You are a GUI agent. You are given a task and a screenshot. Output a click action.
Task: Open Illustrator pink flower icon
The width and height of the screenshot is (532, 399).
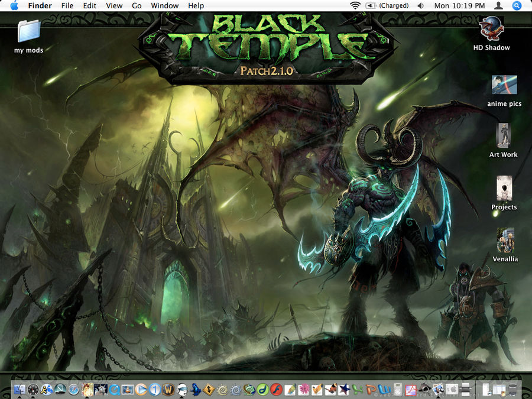tap(304, 390)
